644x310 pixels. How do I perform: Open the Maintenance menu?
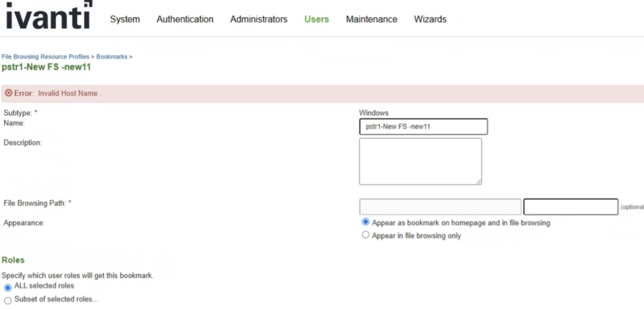(371, 19)
